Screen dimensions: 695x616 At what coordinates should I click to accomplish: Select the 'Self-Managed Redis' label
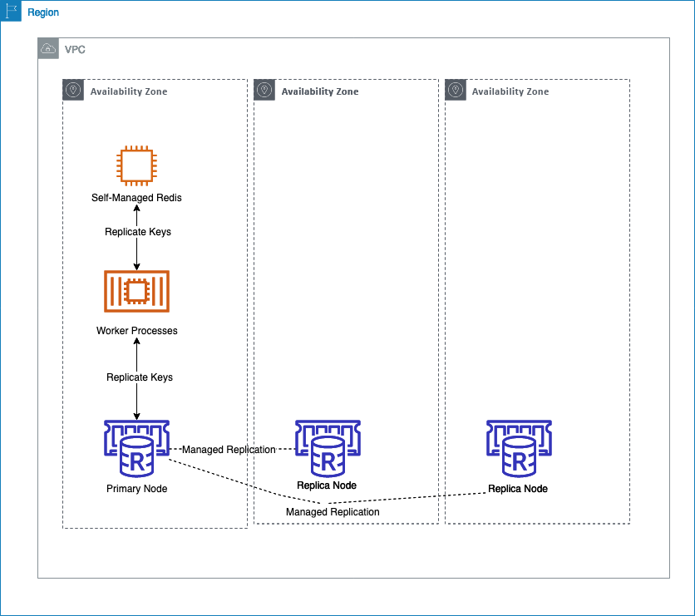136,198
